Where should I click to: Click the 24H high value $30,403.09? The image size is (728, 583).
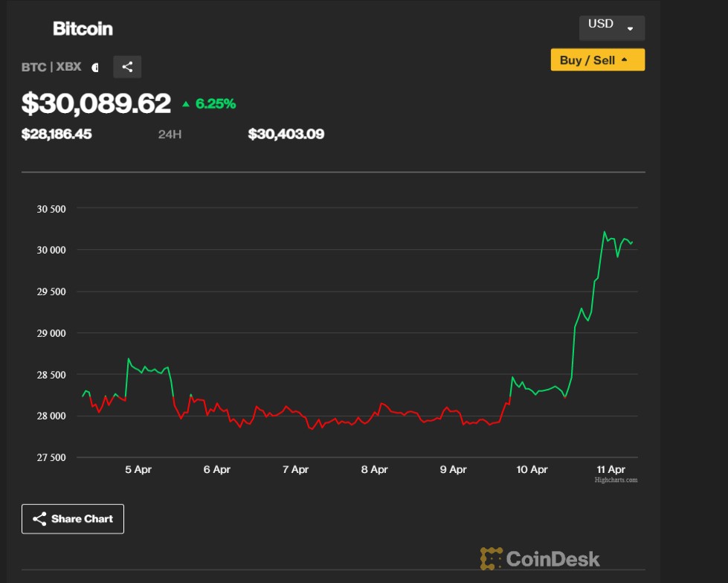point(286,135)
